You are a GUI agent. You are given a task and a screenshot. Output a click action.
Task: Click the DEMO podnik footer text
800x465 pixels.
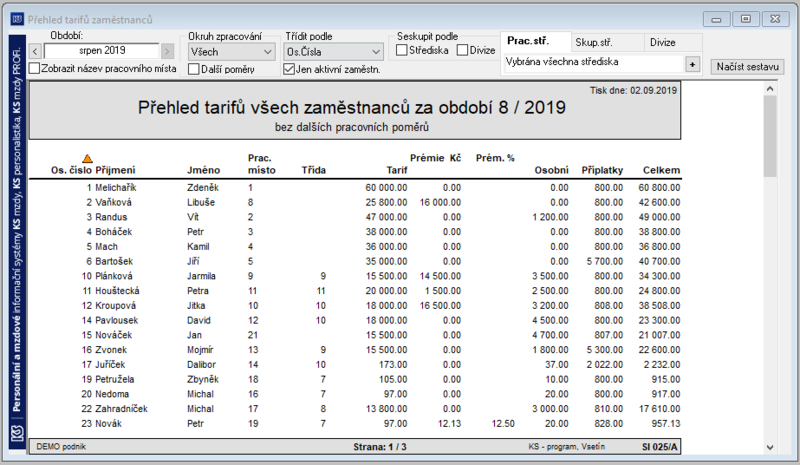pyautogui.click(x=61, y=447)
